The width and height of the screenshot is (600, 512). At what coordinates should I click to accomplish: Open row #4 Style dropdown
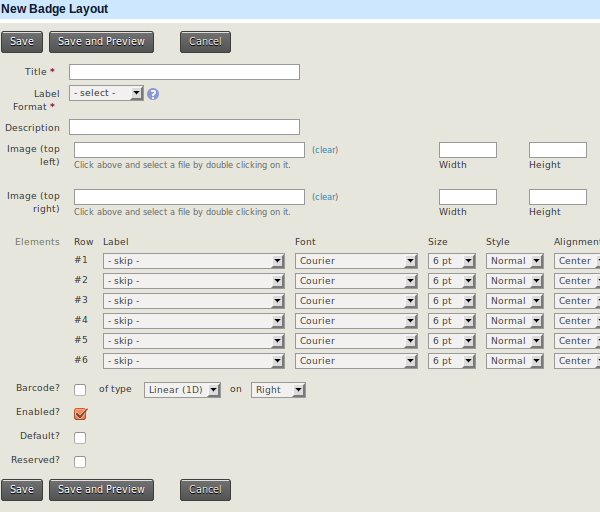pos(515,321)
